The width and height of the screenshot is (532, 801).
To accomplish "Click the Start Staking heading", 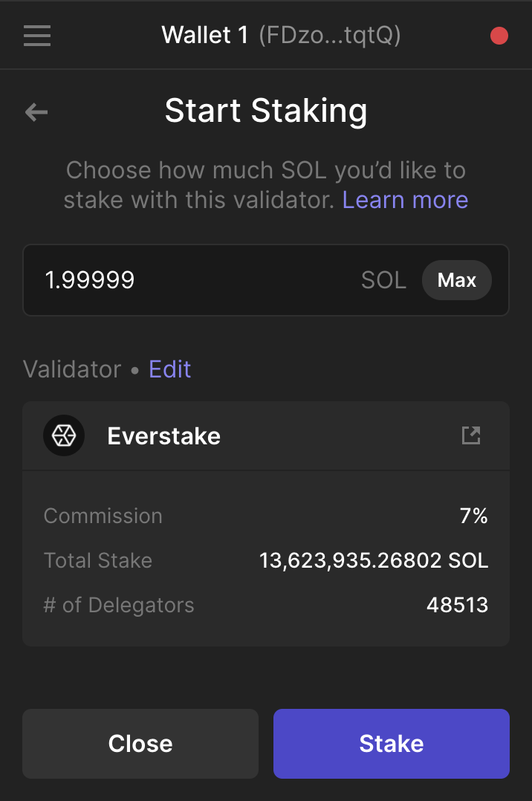I will pos(266,111).
